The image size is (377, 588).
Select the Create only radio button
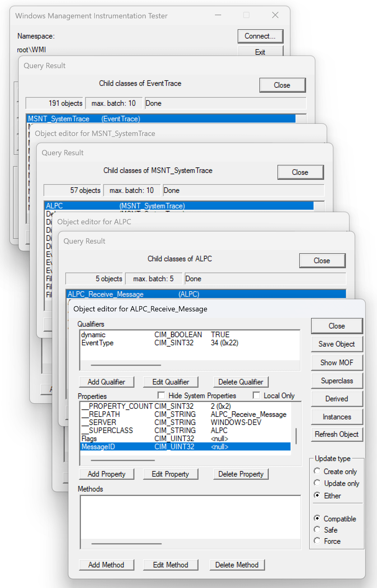point(317,471)
